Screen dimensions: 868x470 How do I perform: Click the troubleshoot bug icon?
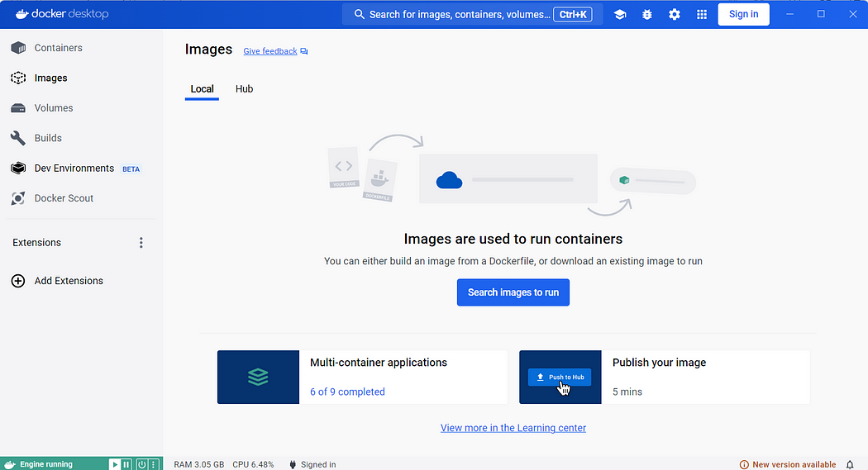[x=647, y=14]
